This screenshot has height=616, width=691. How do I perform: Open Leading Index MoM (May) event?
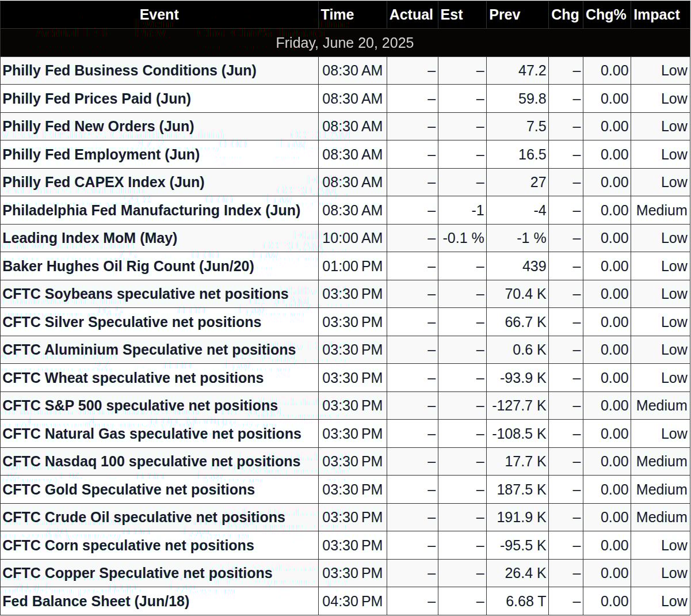[x=90, y=238]
